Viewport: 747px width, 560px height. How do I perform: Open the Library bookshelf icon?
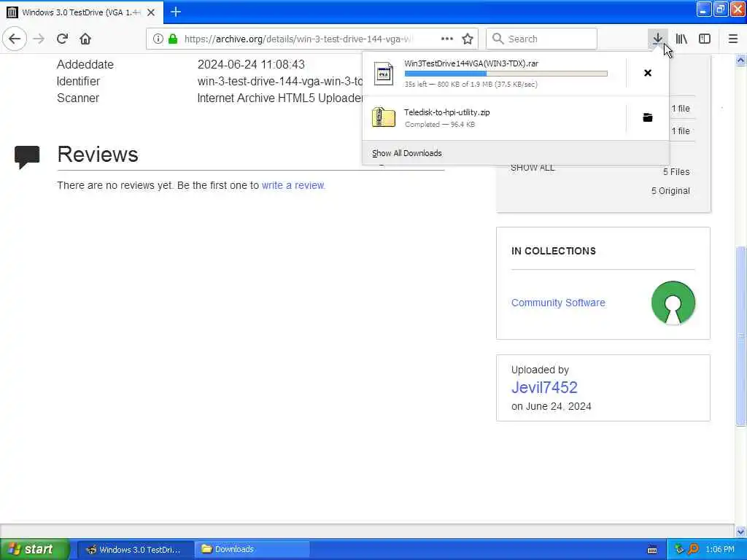681,39
